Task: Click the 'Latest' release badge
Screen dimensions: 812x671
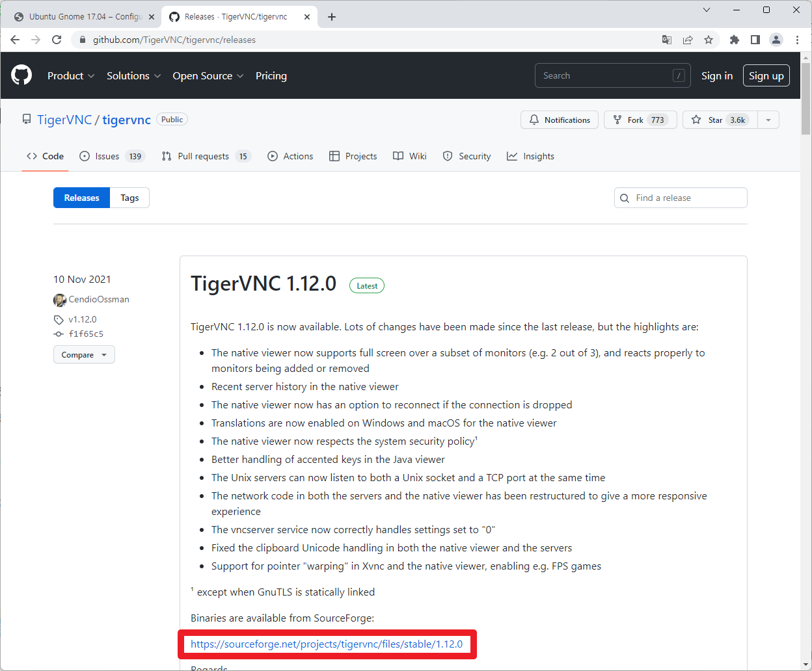Action: click(x=367, y=285)
